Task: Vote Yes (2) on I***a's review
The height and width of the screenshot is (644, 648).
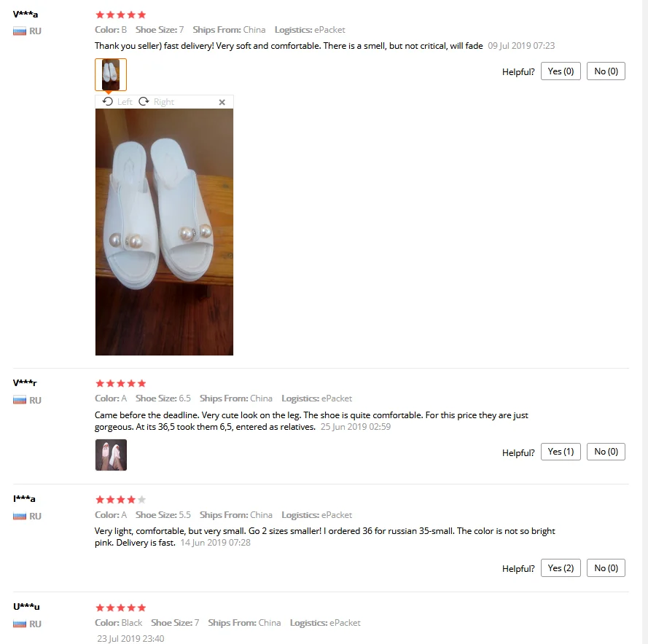Action: [561, 568]
